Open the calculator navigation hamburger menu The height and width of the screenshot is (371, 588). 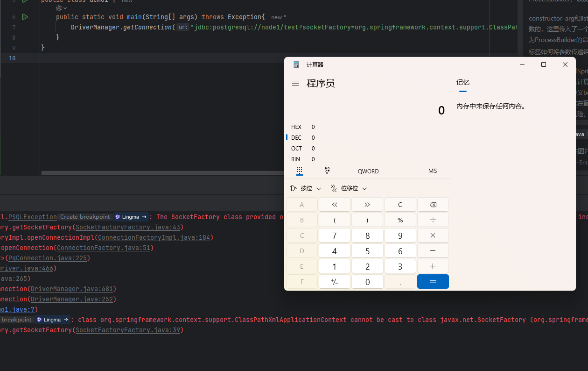pos(295,83)
